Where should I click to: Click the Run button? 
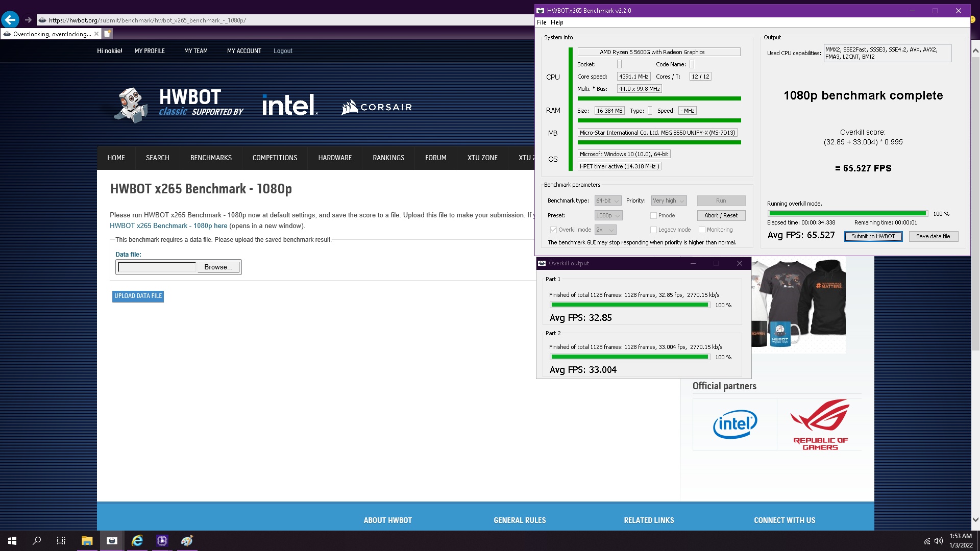721,201
